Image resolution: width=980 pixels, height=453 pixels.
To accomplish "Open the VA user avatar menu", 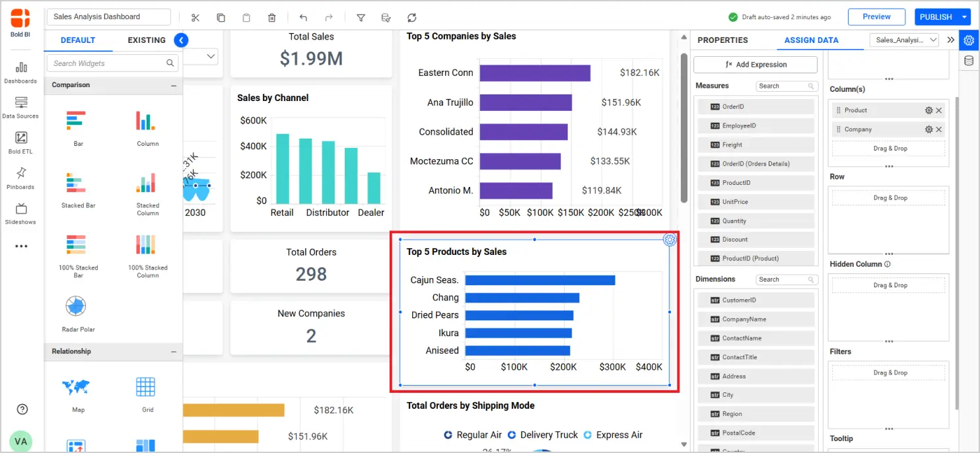I will (20, 440).
